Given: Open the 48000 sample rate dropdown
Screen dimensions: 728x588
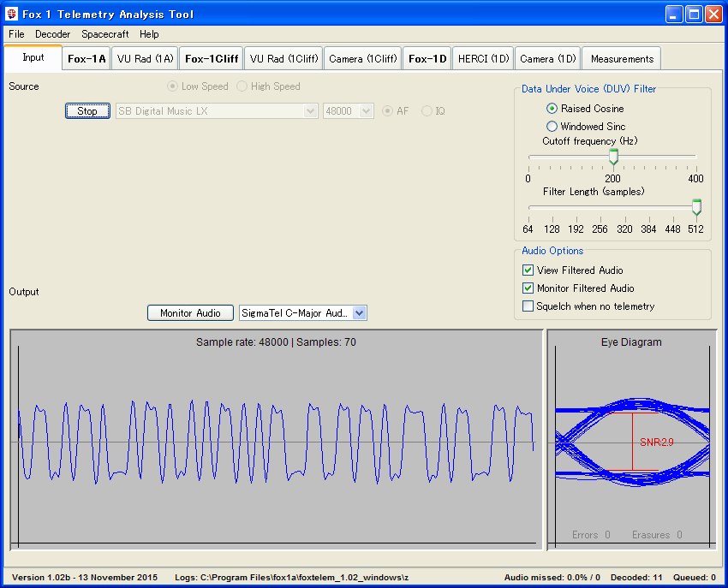Looking at the screenshot, I should pyautogui.click(x=349, y=111).
